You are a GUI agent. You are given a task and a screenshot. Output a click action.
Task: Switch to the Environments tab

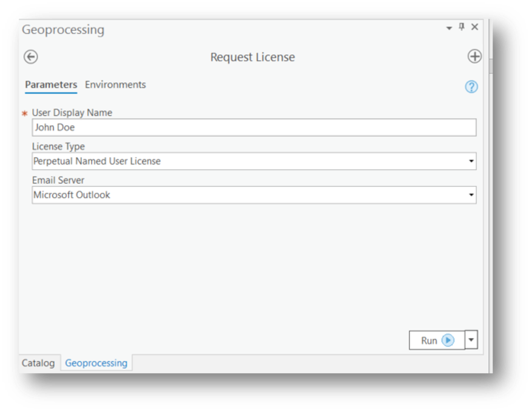point(115,85)
